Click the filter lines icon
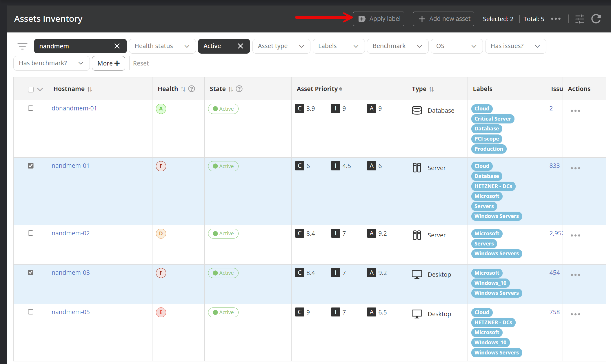611x364 pixels. pos(22,46)
